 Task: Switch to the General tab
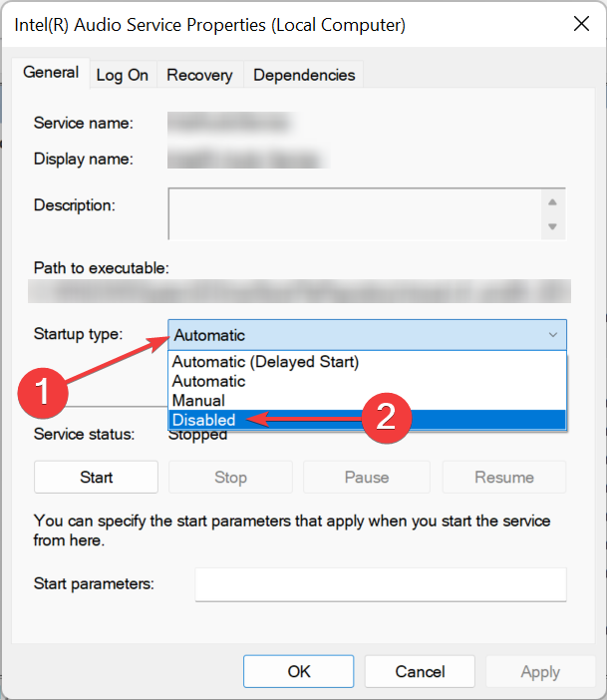51,73
